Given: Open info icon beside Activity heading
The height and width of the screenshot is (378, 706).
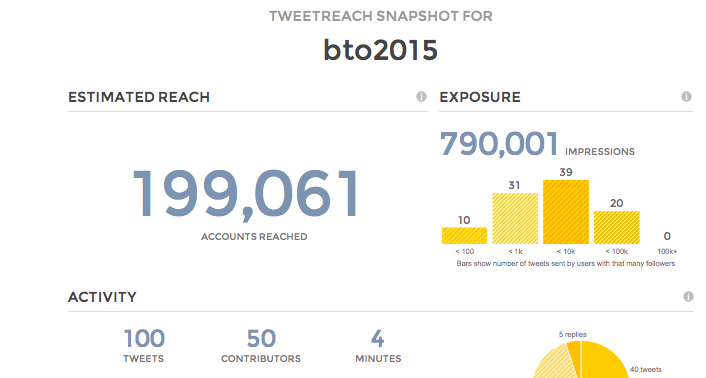Looking at the screenshot, I should click(688, 296).
